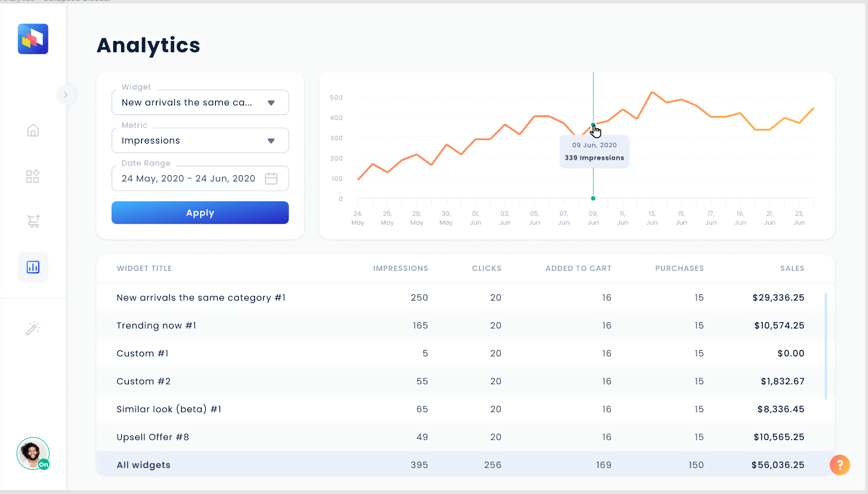Open the shopping cart upsell icon

pyautogui.click(x=33, y=221)
